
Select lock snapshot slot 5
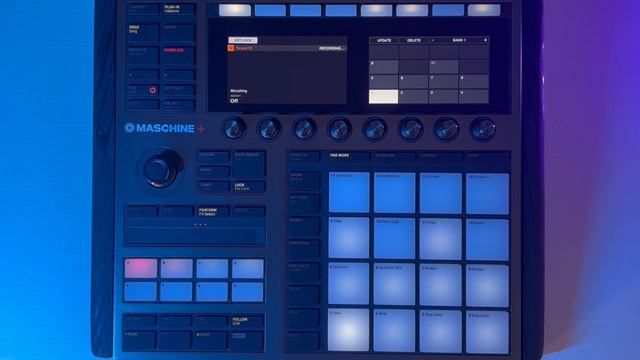(x=384, y=81)
